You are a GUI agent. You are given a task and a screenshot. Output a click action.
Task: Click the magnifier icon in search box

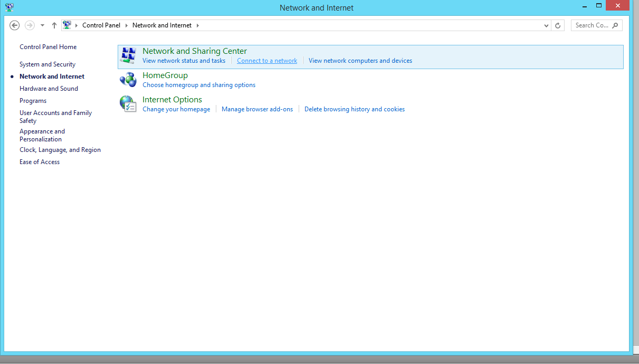[615, 25]
